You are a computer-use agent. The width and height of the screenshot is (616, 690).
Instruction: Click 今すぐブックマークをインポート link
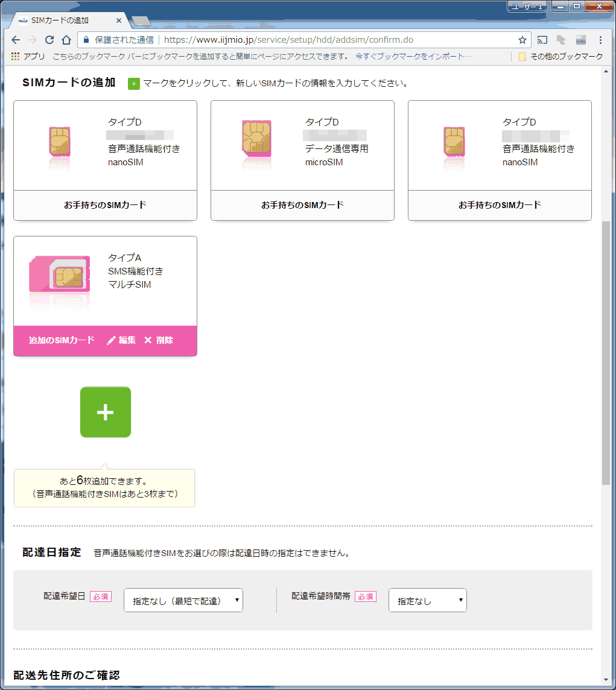point(413,57)
